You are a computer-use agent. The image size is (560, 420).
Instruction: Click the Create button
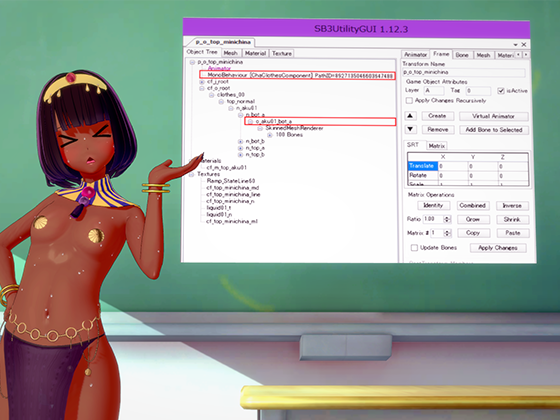(437, 116)
